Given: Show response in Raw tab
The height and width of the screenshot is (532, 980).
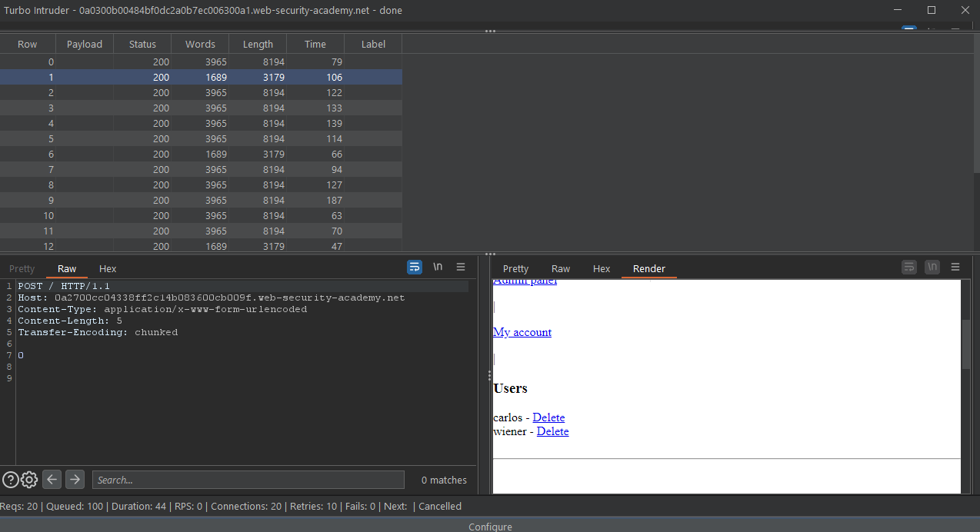Looking at the screenshot, I should coord(561,268).
